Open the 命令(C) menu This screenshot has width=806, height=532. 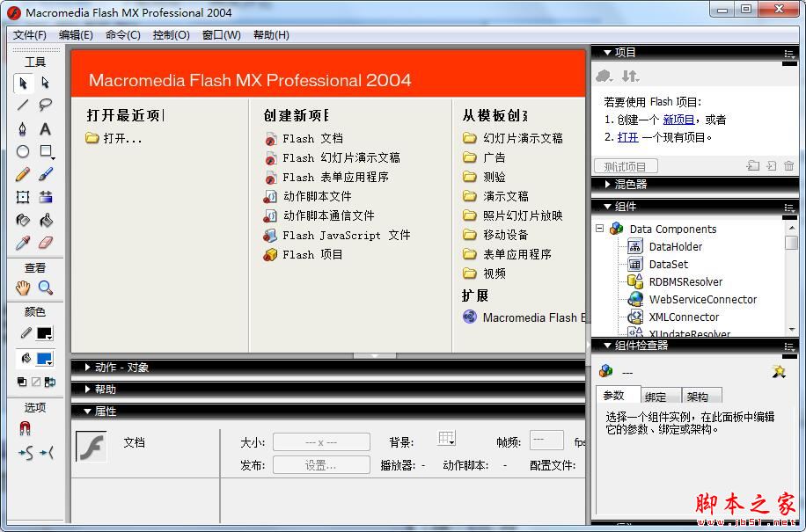coord(123,35)
